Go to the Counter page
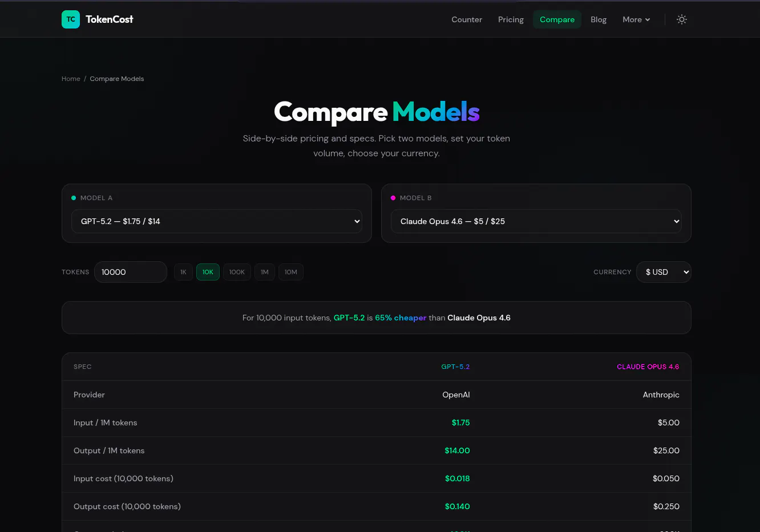This screenshot has height=532, width=760. (x=467, y=19)
